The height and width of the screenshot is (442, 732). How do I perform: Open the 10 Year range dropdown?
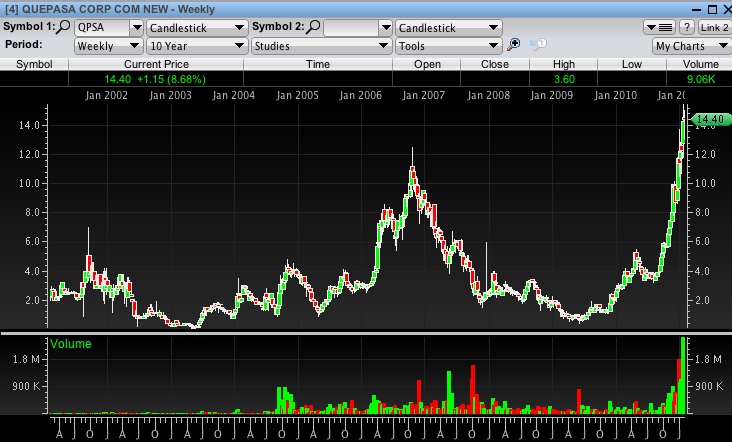(197, 46)
